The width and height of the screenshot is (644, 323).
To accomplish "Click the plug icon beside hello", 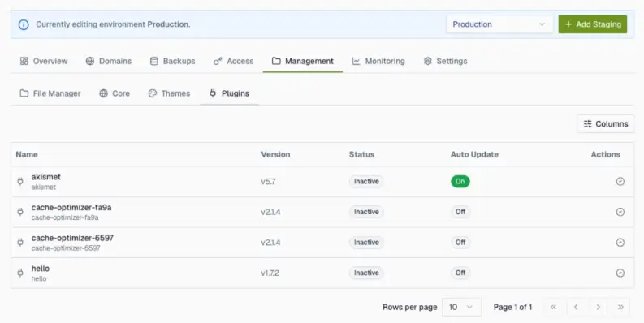I will pyautogui.click(x=20, y=273).
